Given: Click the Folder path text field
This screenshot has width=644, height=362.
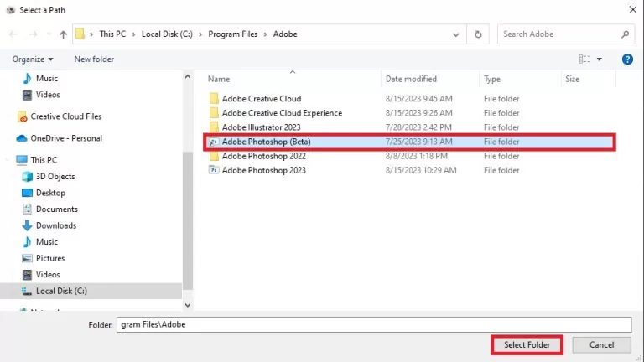Looking at the screenshot, I should tap(372, 324).
